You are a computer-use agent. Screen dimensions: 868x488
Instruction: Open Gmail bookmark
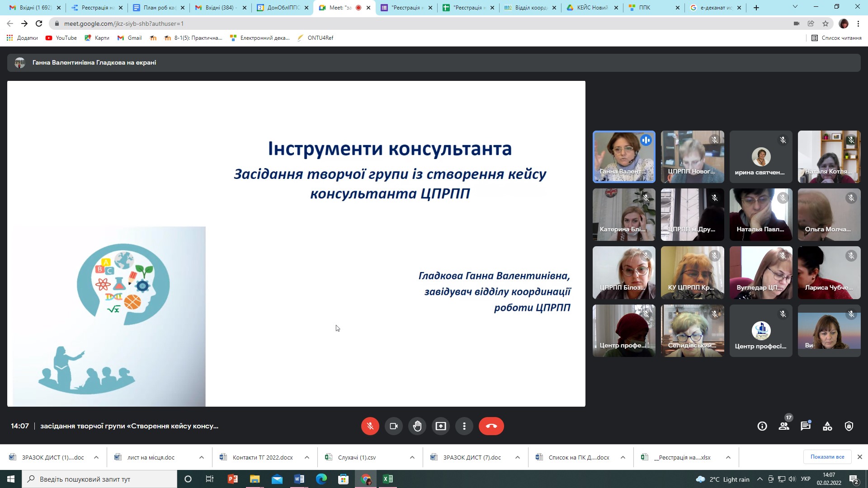coord(129,38)
